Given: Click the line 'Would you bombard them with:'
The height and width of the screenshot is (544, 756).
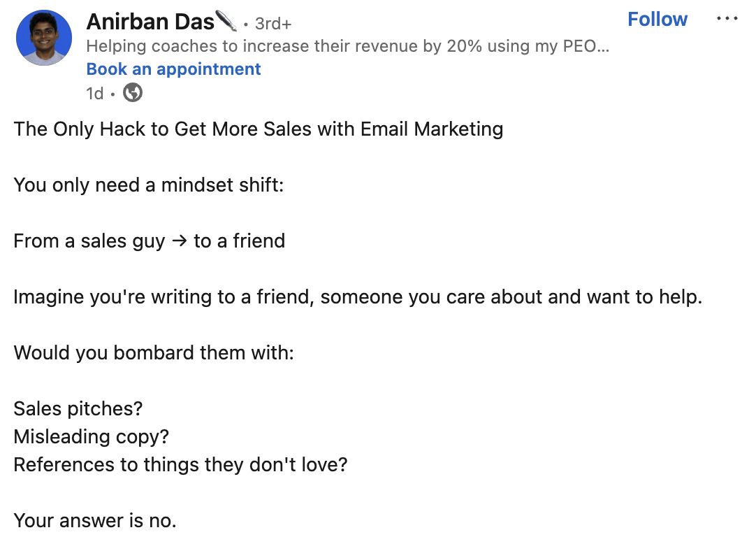Looking at the screenshot, I should coord(154,353).
